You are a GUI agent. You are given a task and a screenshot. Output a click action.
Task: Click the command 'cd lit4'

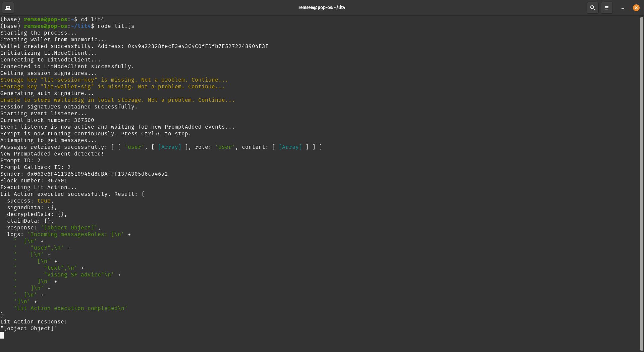coord(92,19)
